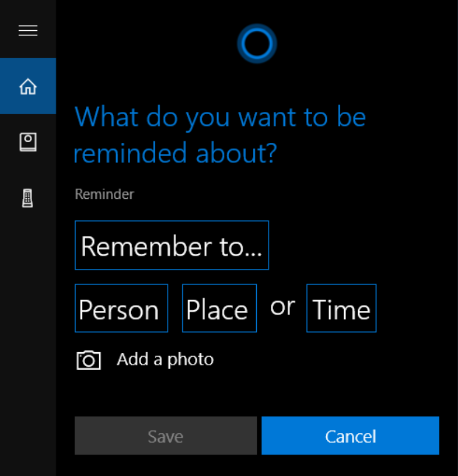Set the reminder to trigger by Person
This screenshot has width=458, height=476.
coord(121,308)
